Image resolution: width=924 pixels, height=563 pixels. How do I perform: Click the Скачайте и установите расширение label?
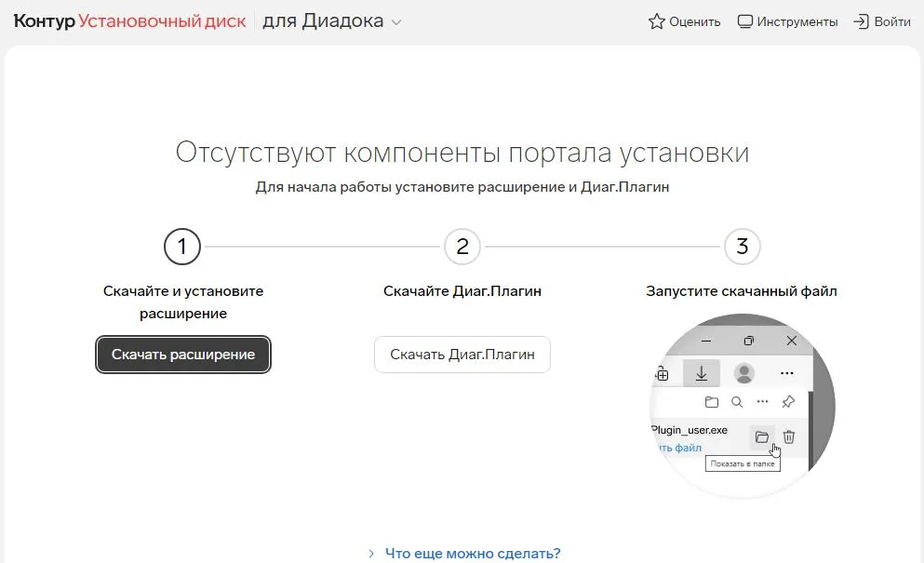(x=183, y=302)
